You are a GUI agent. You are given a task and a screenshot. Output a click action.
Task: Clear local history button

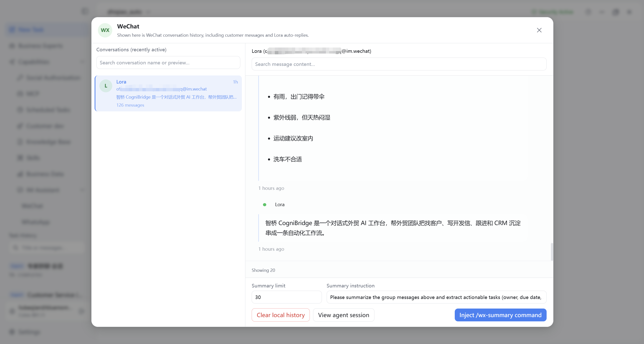[x=281, y=315]
